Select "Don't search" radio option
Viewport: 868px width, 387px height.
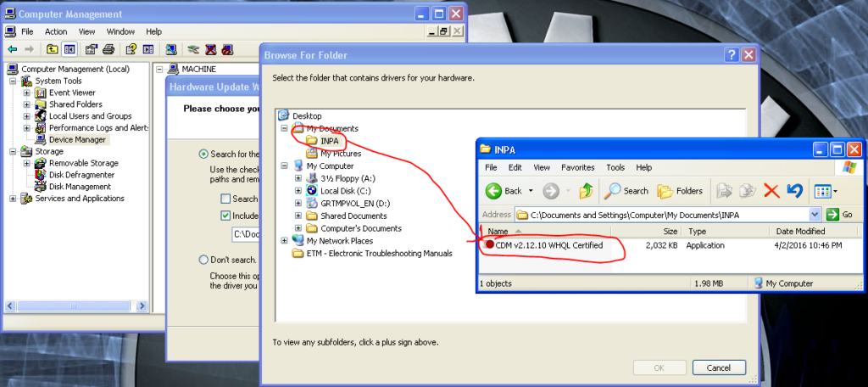(x=203, y=260)
